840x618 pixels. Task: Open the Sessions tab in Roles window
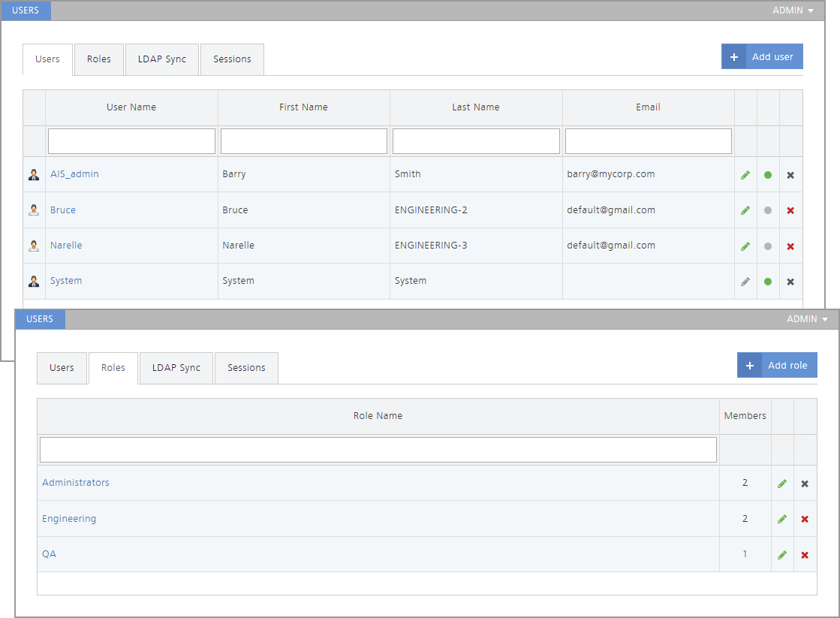pyautogui.click(x=246, y=368)
